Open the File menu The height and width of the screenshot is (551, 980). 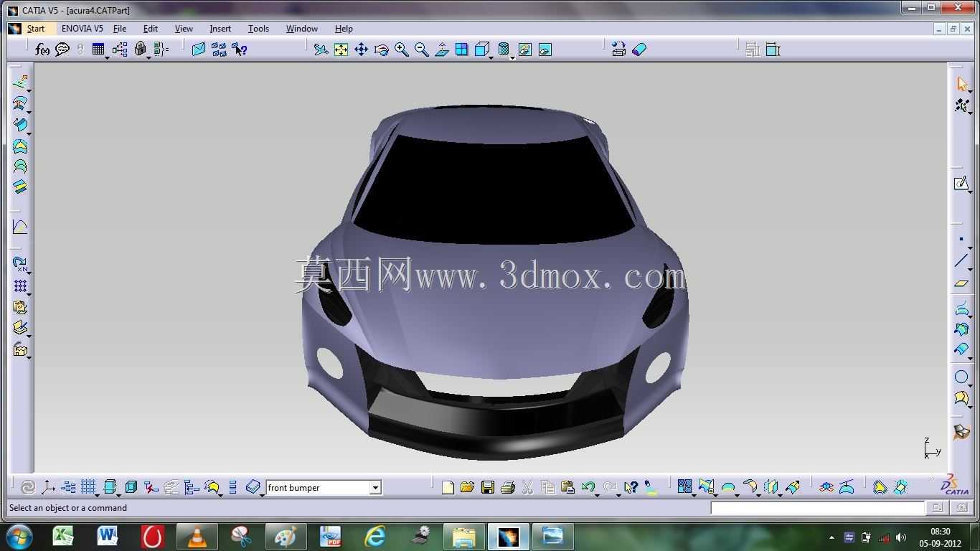coord(120,29)
